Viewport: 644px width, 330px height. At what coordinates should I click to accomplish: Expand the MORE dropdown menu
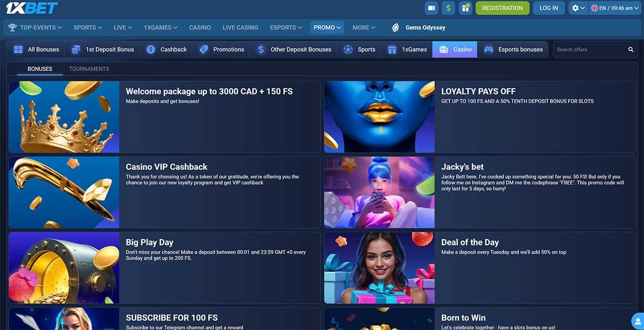click(364, 27)
